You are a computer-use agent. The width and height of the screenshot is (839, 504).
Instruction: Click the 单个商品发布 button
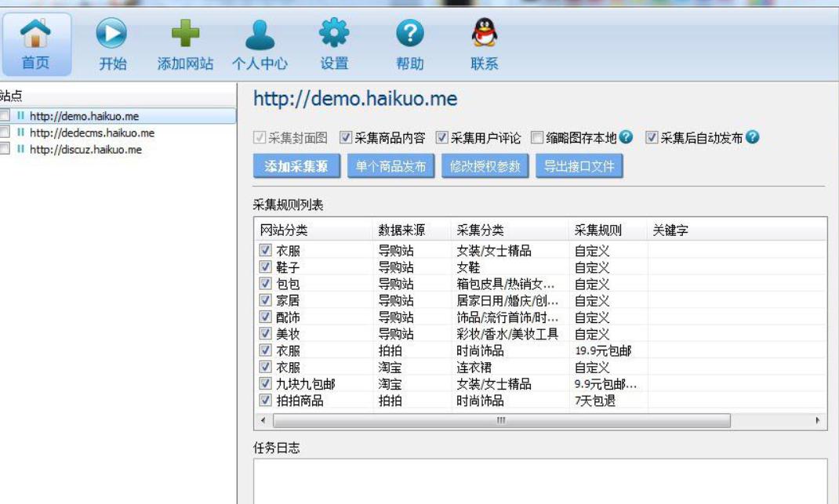pyautogui.click(x=390, y=166)
